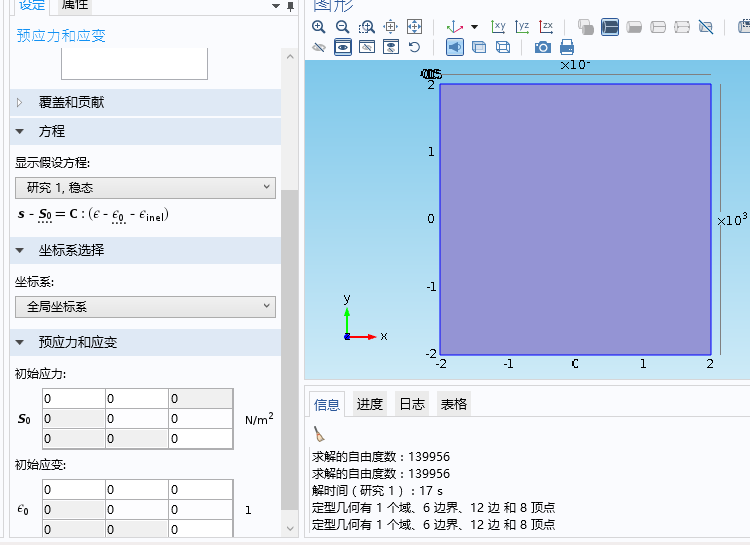The image size is (750, 545).
Task: Activate the zoom box tool
Action: [x=366, y=27]
